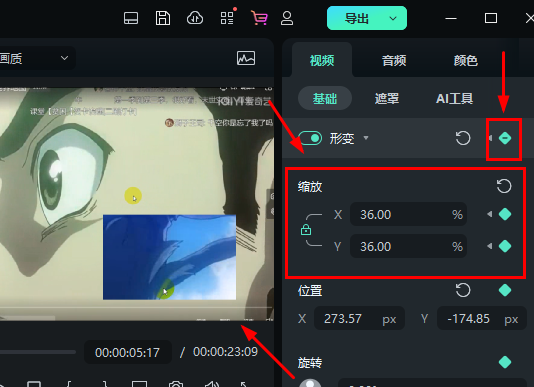Click the 位置 X field showing 273.57
The width and height of the screenshot is (534, 387).
click(x=359, y=319)
